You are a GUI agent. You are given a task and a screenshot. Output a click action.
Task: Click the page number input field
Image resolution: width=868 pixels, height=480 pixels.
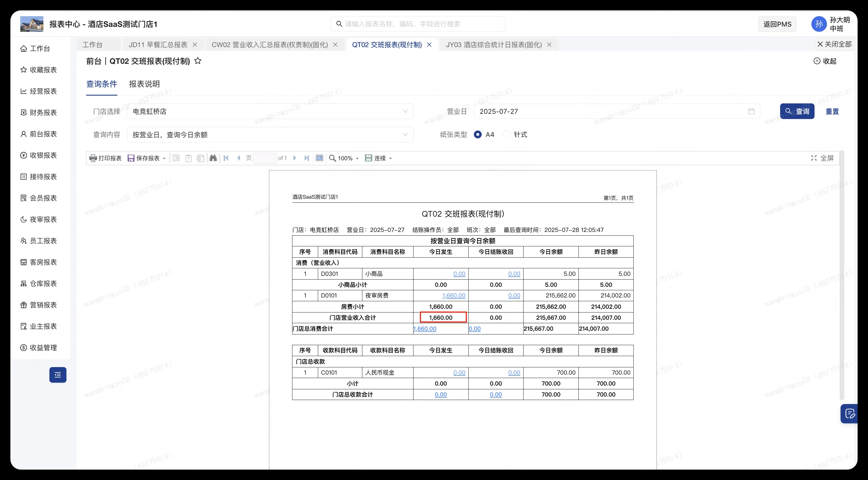(265, 158)
